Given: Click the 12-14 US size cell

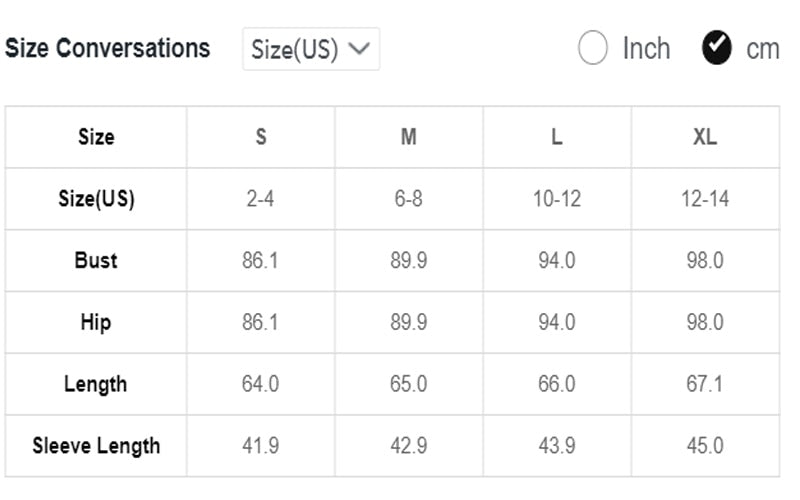Looking at the screenshot, I should click(705, 198).
